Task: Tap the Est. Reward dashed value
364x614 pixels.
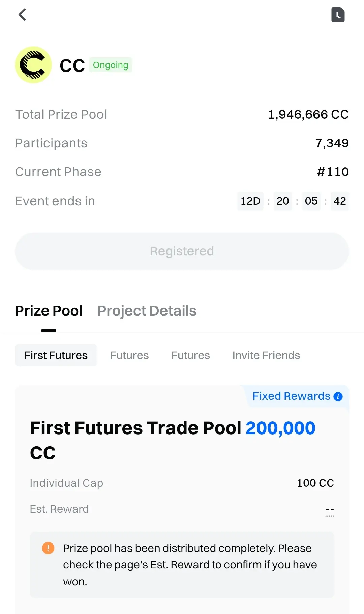Action: [330, 510]
